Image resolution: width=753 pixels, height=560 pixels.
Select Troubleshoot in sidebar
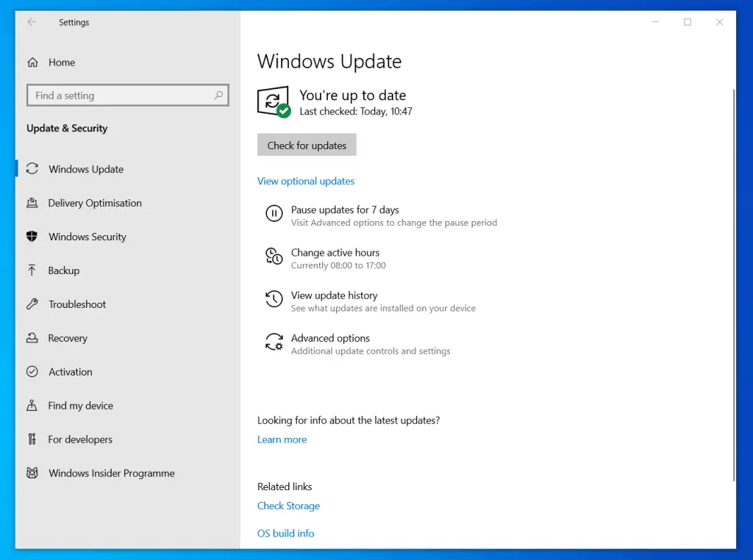tap(77, 304)
